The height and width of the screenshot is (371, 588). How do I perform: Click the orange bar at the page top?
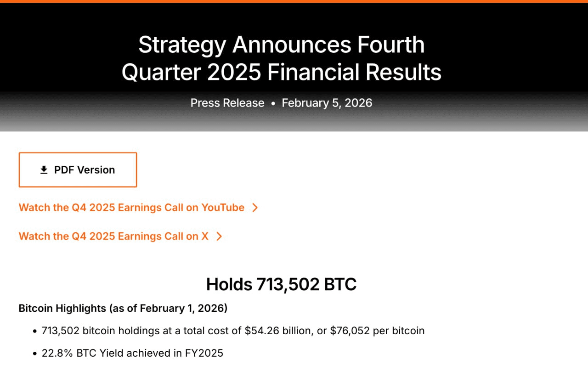tap(294, 1)
